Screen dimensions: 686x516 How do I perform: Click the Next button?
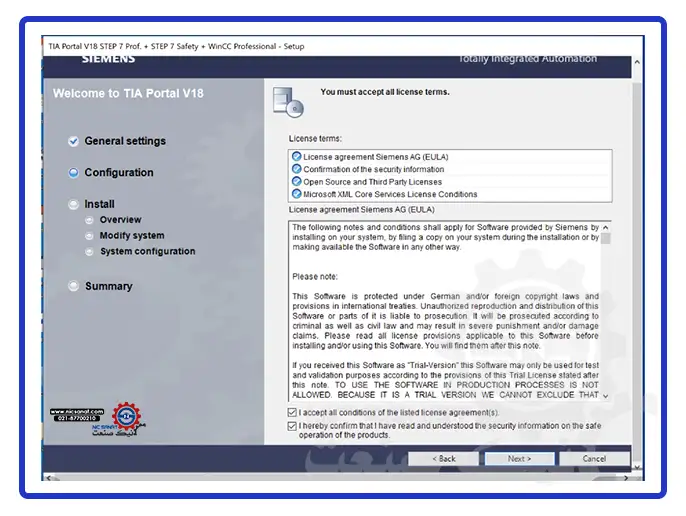click(x=519, y=459)
